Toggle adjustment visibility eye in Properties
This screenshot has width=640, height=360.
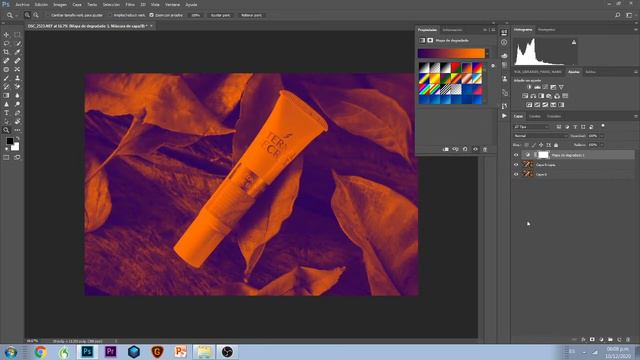pos(475,149)
